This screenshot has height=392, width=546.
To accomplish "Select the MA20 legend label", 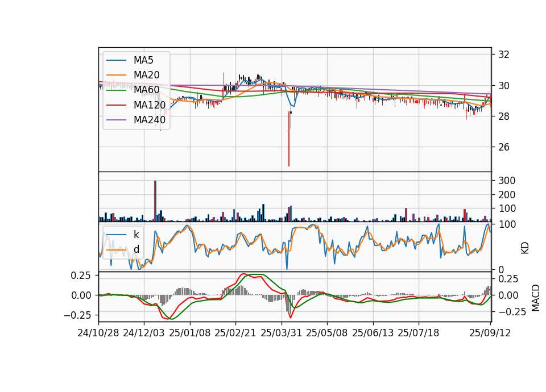I will [147, 75].
